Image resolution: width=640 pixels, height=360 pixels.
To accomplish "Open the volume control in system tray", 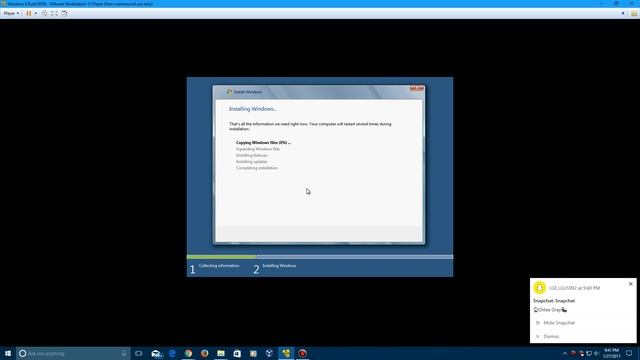I will tap(596, 353).
